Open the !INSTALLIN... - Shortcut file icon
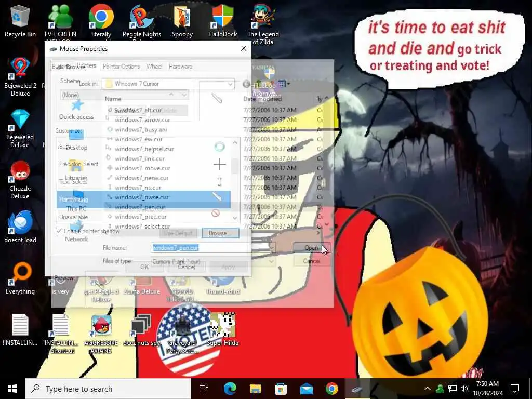This screenshot has width=532, height=399. click(61, 334)
